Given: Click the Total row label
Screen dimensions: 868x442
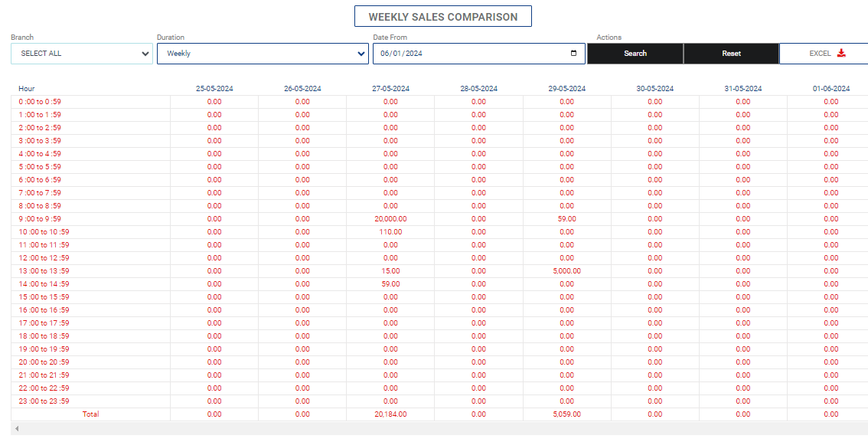Looking at the screenshot, I should [x=91, y=414].
